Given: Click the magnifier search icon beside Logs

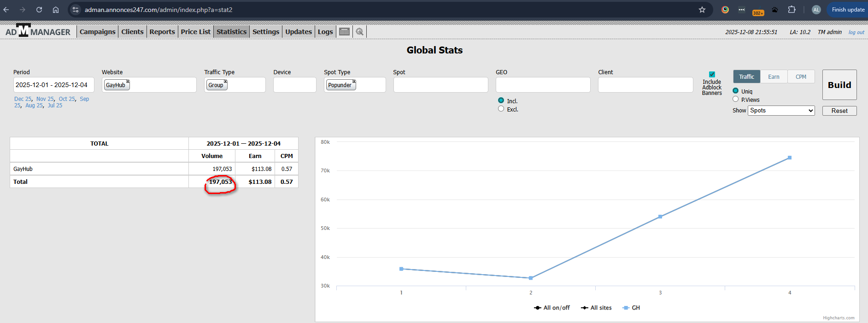Looking at the screenshot, I should 360,32.
